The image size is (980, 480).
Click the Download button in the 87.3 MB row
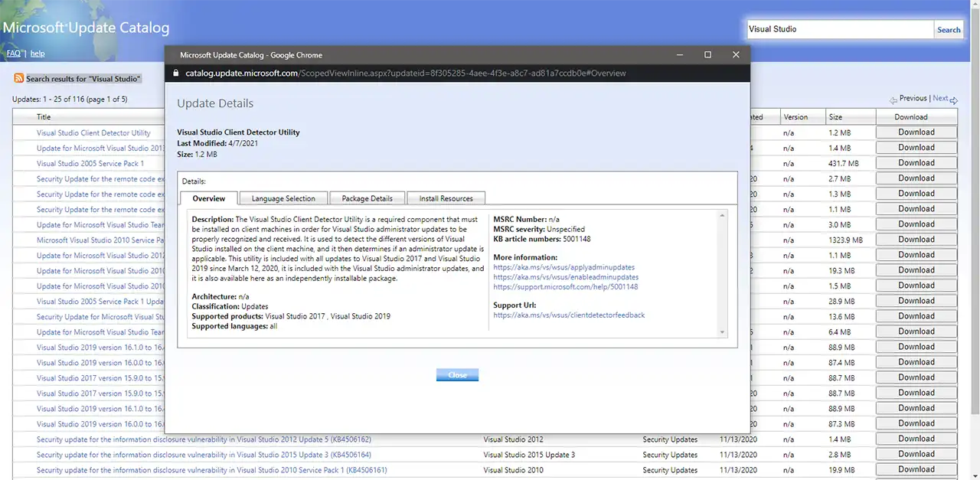[916, 423]
